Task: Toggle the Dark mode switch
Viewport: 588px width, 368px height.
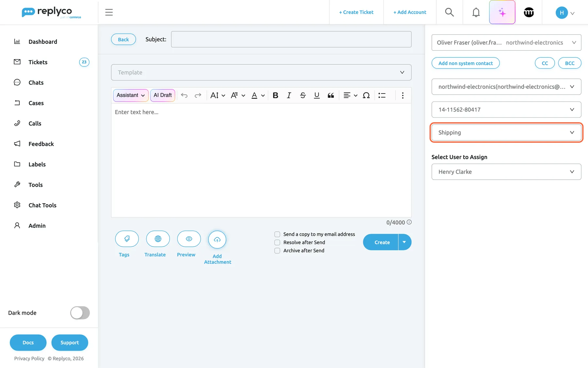Action: click(80, 313)
